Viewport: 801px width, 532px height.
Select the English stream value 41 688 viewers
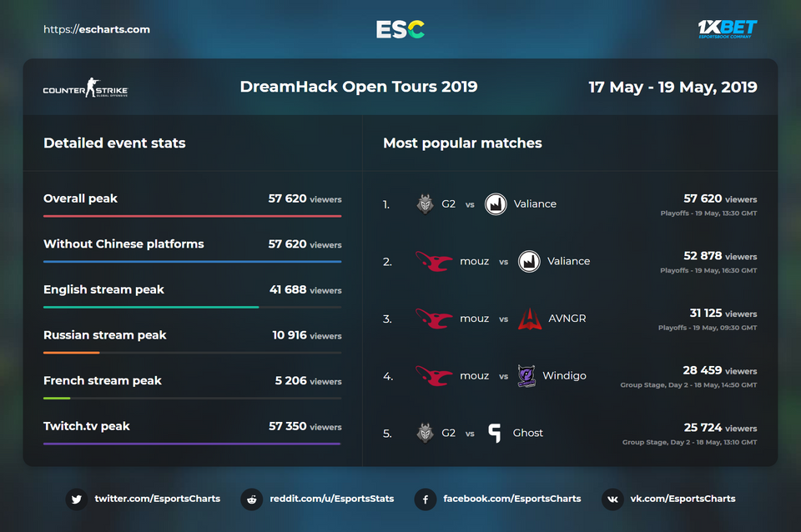click(x=305, y=289)
